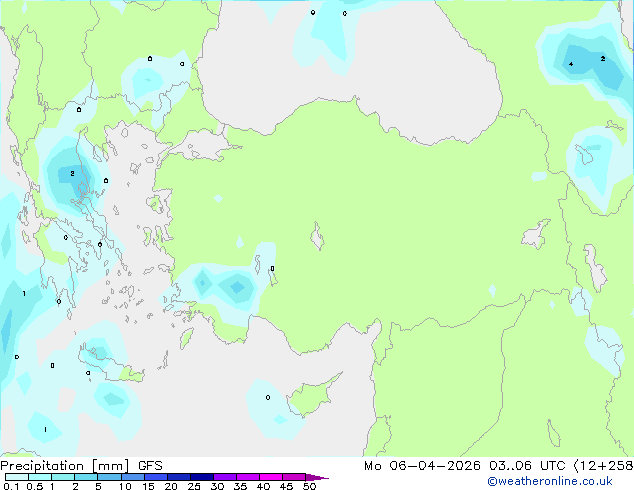Click the '0.5' legend scale label
Viewport: 634px width, 490px height.
[35, 486]
